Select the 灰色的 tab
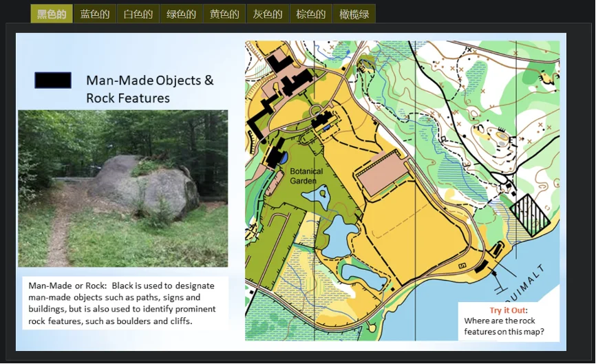Image resolution: width=596 pixels, height=364 pixels. 268,14
